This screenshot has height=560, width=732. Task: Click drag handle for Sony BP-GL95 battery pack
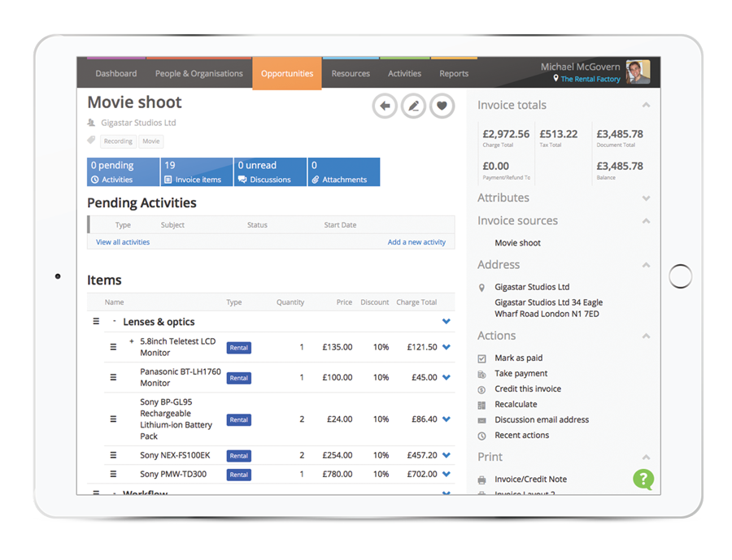[113, 419]
